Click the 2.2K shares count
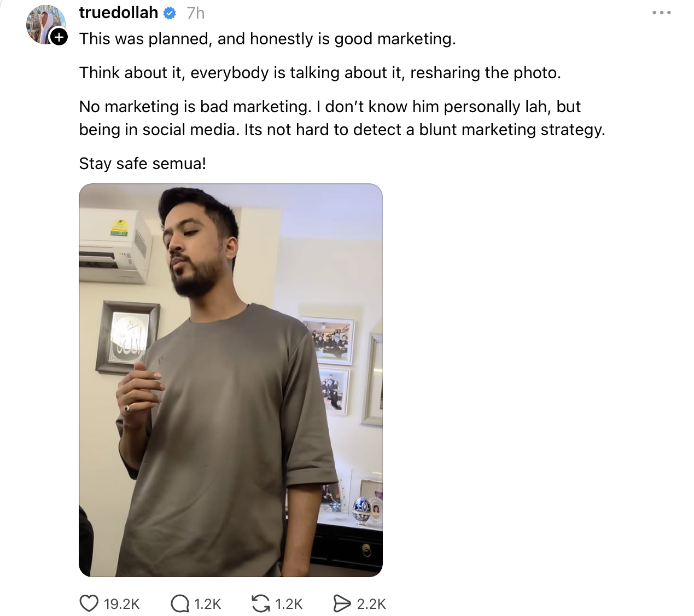This screenshot has height=616, width=694. (x=371, y=604)
